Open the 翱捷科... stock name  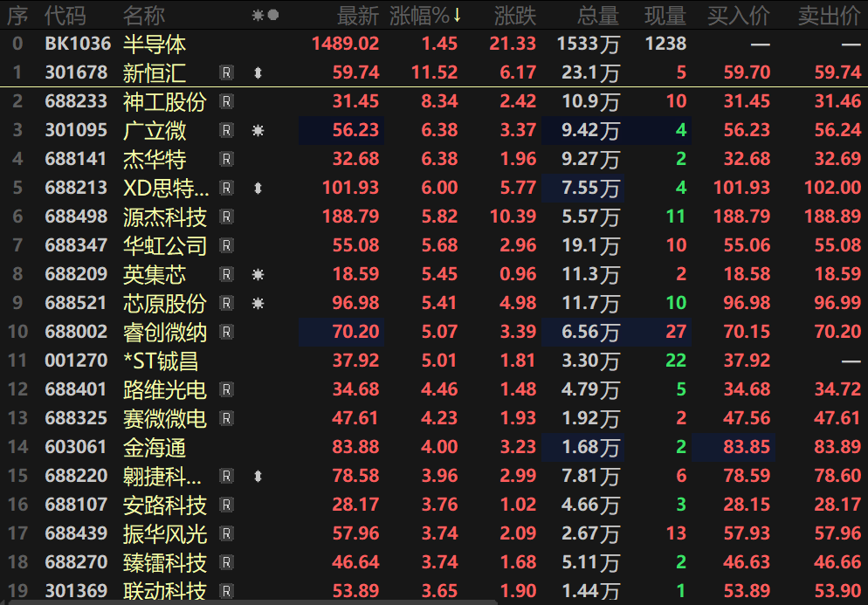pos(162,476)
